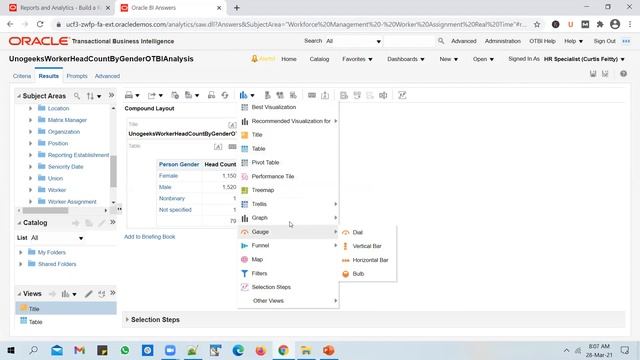Click the Sign Out link

point(604,41)
